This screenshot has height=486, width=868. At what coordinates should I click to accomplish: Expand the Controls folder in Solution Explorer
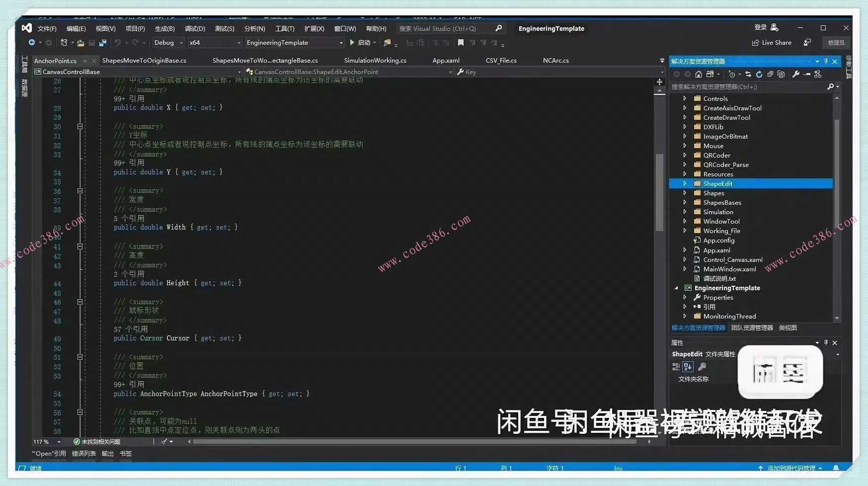[x=685, y=98]
